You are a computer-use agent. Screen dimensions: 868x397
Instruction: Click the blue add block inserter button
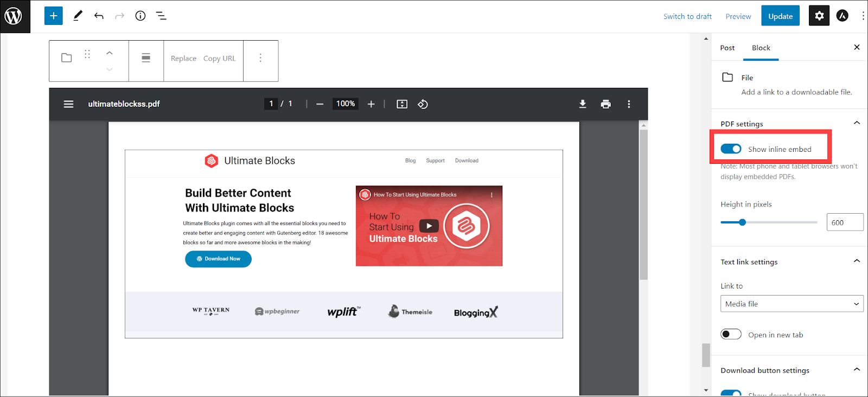[x=54, y=16]
